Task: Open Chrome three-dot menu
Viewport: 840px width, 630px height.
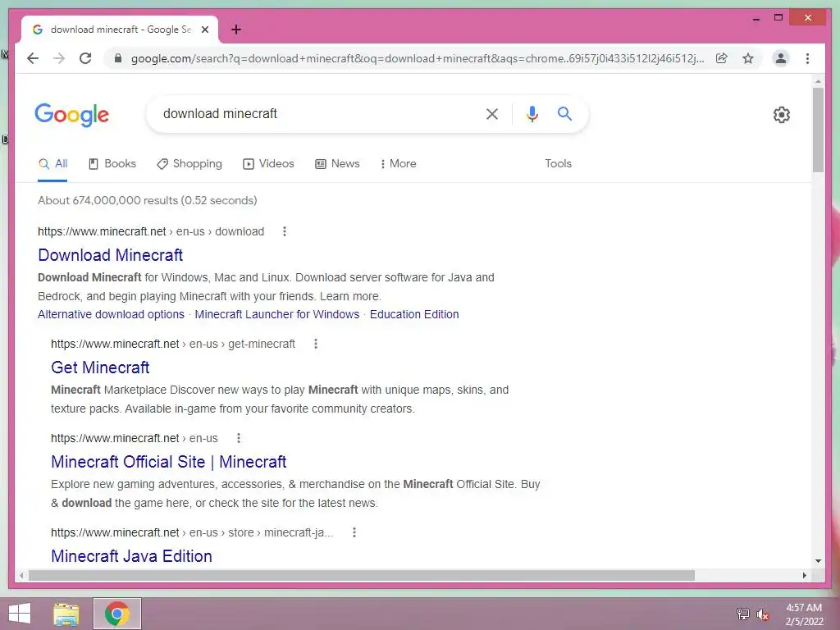Action: click(807, 58)
